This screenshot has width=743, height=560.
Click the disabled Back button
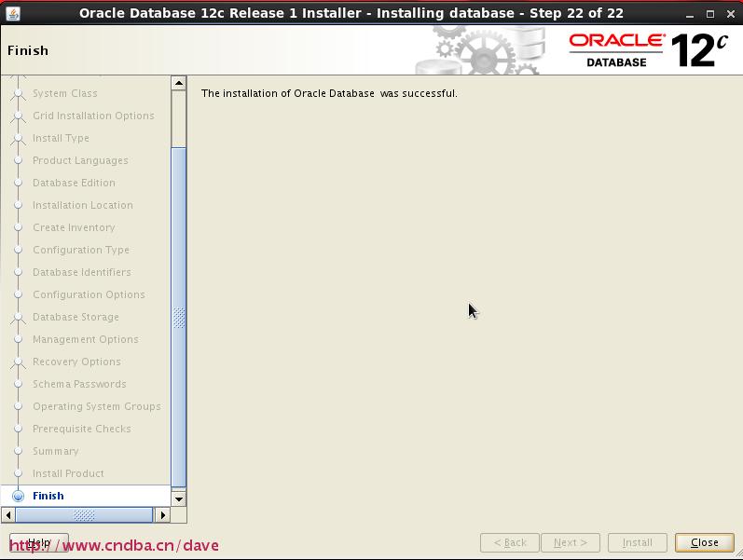(x=510, y=542)
